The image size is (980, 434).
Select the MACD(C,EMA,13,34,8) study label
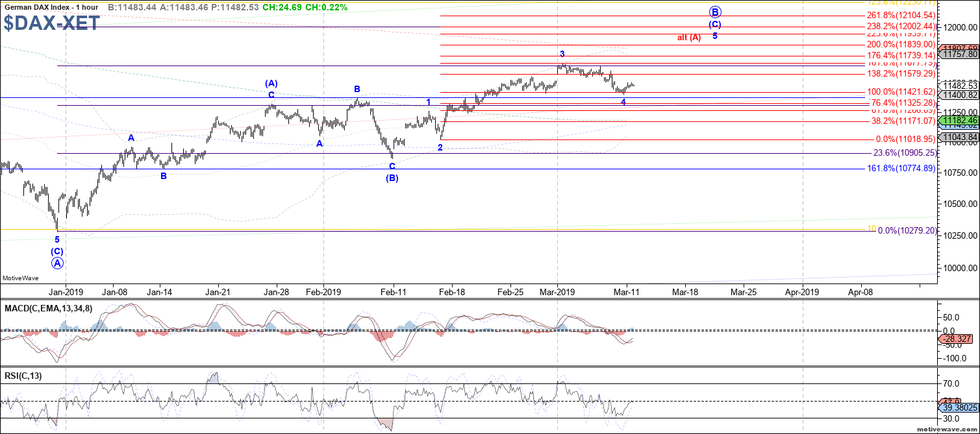pos(47,307)
